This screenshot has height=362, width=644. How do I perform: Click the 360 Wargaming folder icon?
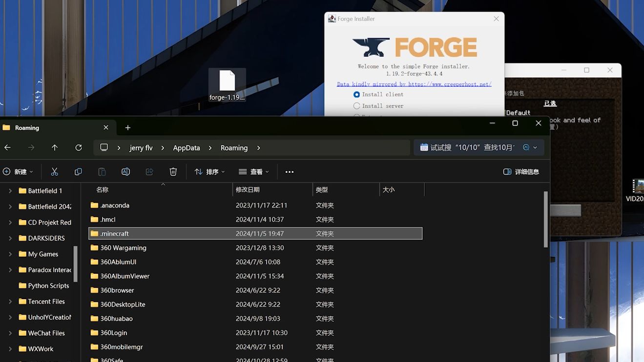pyautogui.click(x=94, y=248)
